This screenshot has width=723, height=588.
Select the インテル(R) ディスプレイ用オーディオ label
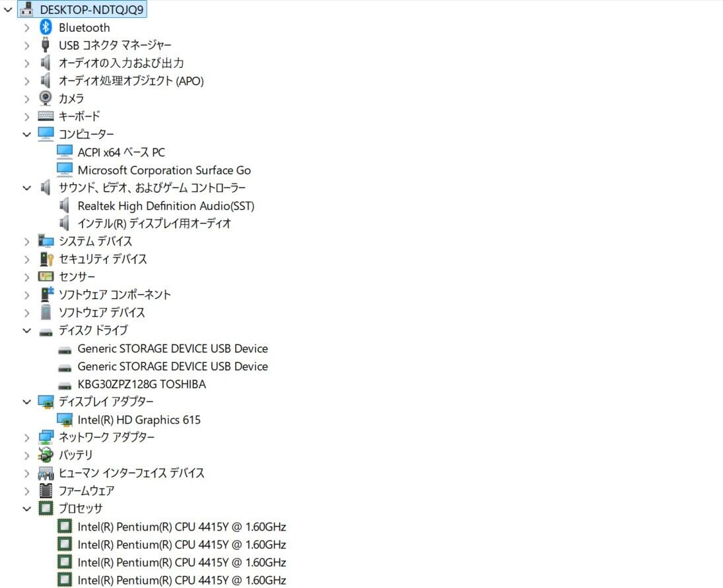pyautogui.click(x=154, y=224)
